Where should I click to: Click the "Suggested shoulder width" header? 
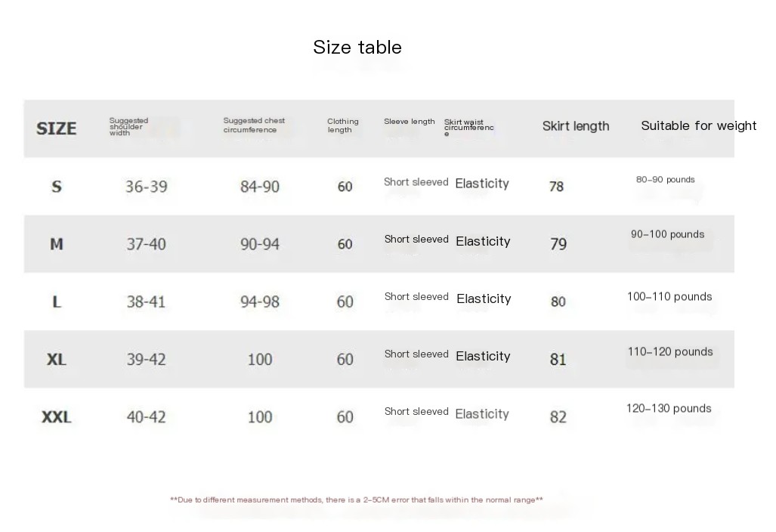point(128,126)
